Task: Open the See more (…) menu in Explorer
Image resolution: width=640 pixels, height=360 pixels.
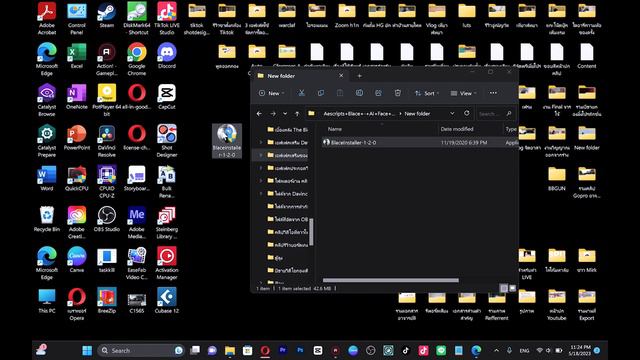Action: coord(493,93)
